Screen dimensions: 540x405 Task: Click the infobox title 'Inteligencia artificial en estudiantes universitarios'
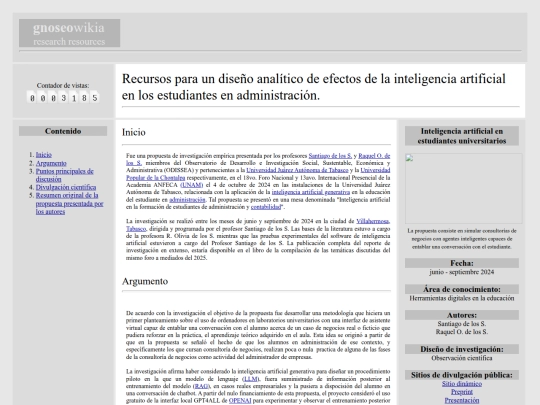(x=462, y=136)
